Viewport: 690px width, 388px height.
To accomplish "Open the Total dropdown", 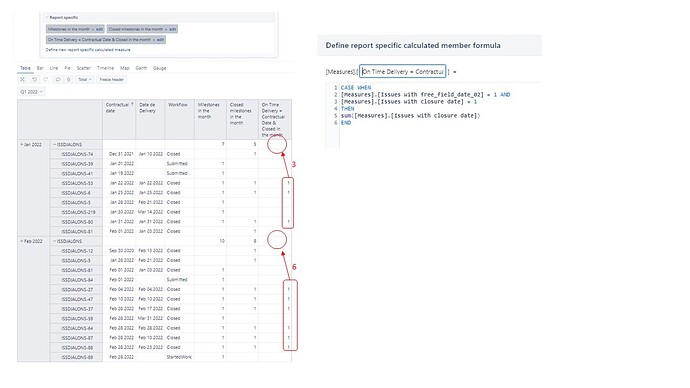I will coord(84,80).
